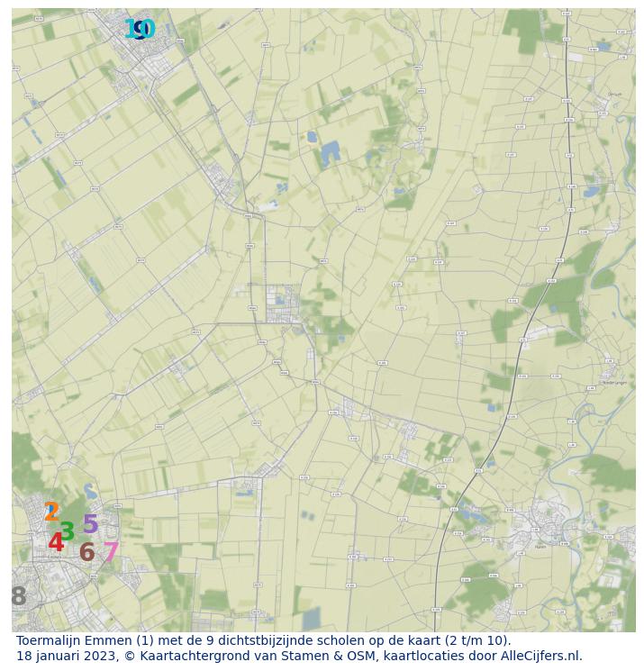Click the gray number 8 marker
This screenshot has width=644, height=671.
(18, 596)
